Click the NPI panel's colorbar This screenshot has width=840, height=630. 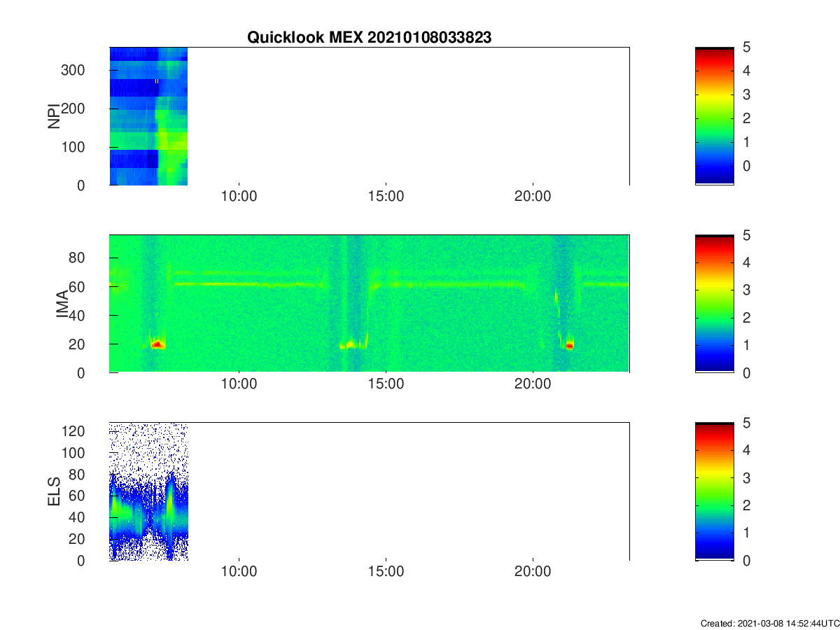(714, 116)
